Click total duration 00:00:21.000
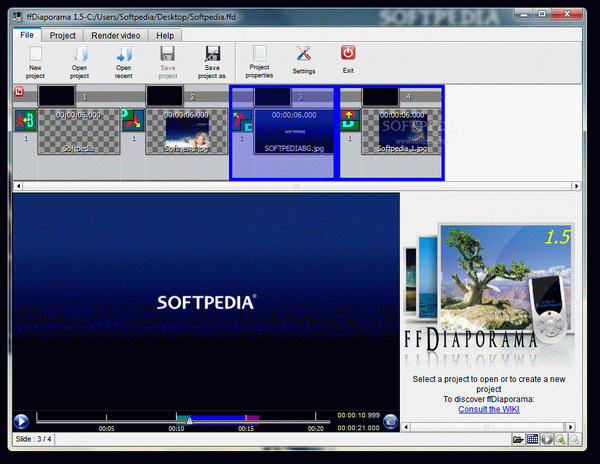 point(358,428)
